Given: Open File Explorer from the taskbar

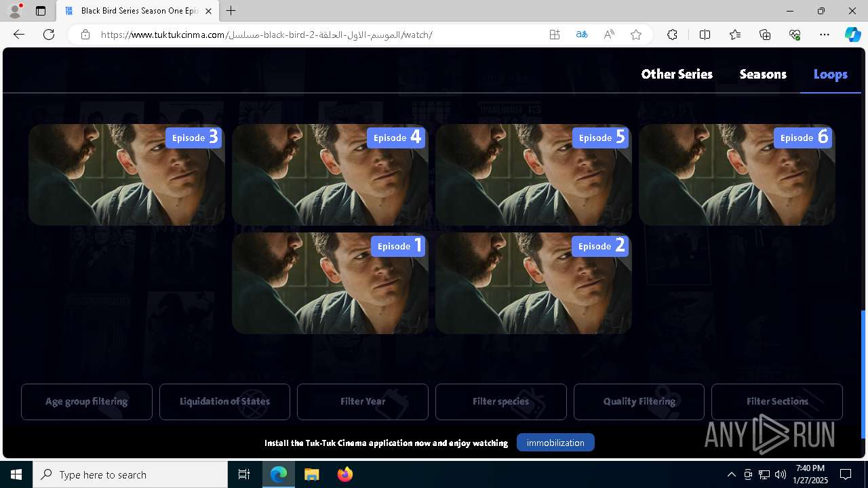Looking at the screenshot, I should click(x=311, y=474).
